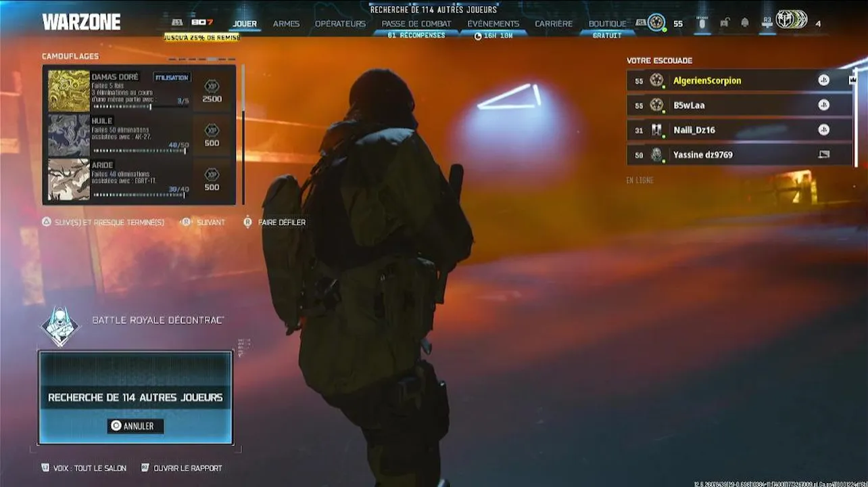The image size is (868, 487).
Task: Click the triangle Suivi(s) et presque terminé(s) prompt
Action: click(x=103, y=223)
